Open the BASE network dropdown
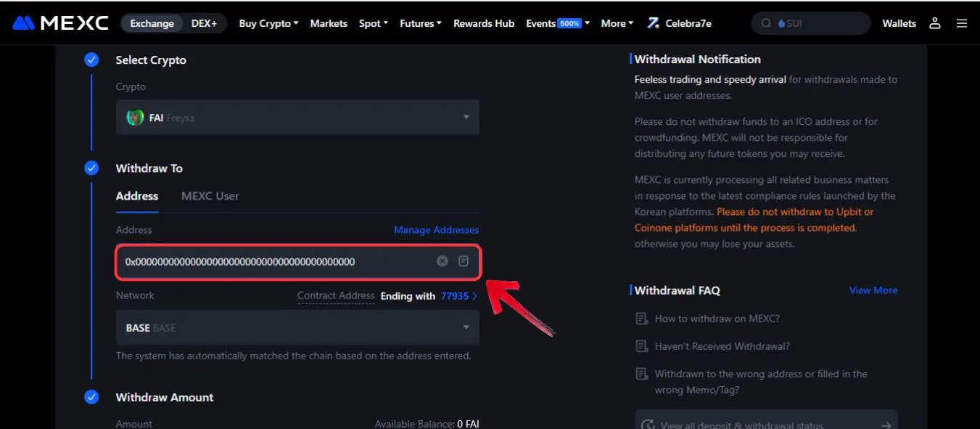Image resolution: width=980 pixels, height=429 pixels. point(297,327)
